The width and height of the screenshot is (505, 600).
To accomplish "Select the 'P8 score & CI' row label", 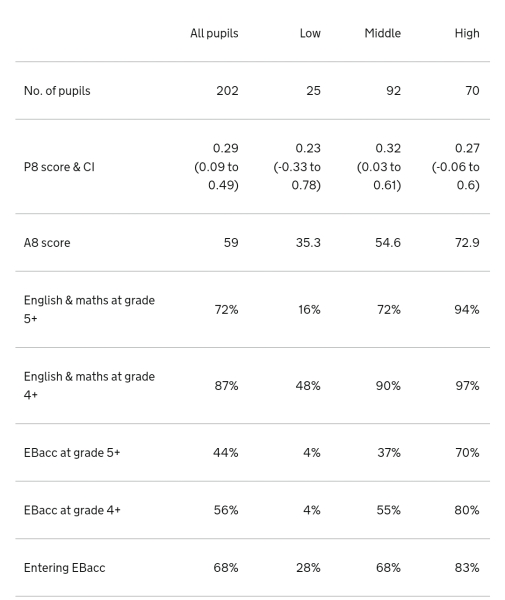I will 59,167.
